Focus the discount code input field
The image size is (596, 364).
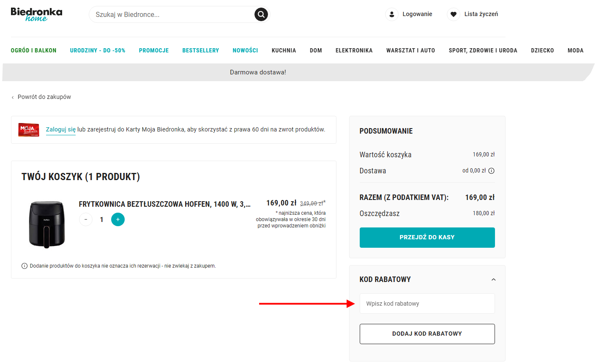[x=427, y=304]
